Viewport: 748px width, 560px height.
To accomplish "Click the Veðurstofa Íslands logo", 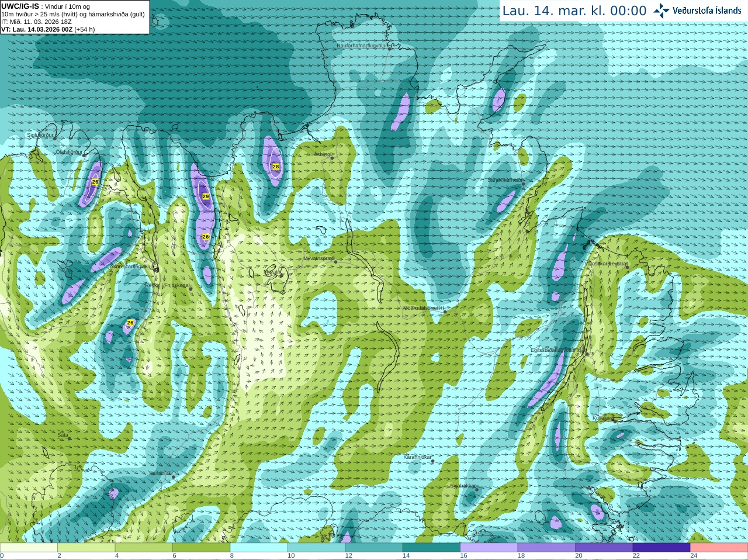I will pos(697,11).
